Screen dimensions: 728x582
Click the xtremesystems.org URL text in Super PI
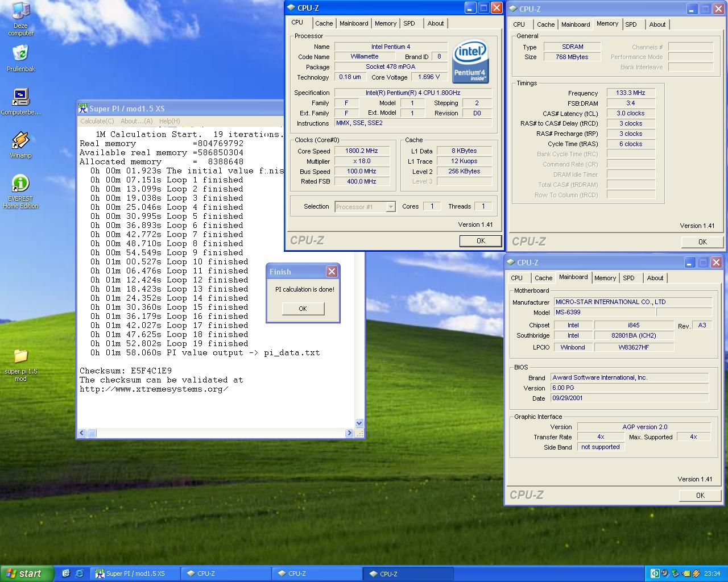pyautogui.click(x=154, y=389)
